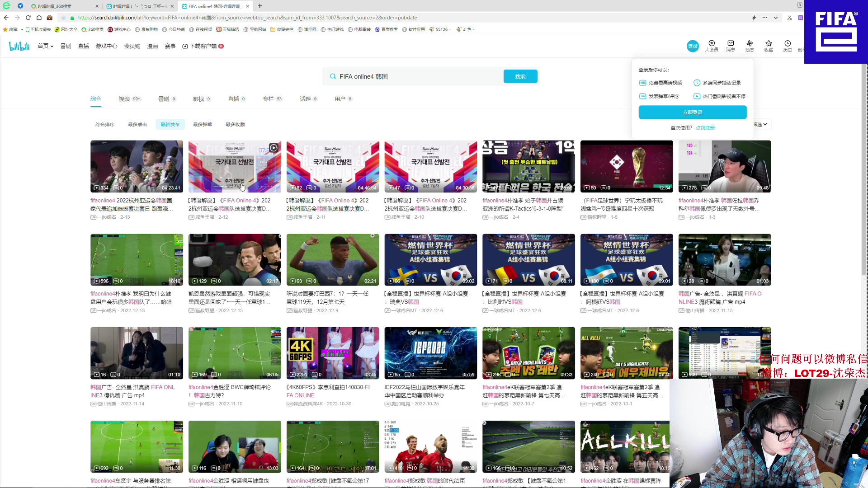Click the green lock security icon
The width and height of the screenshot is (868, 488).
pos(72,18)
